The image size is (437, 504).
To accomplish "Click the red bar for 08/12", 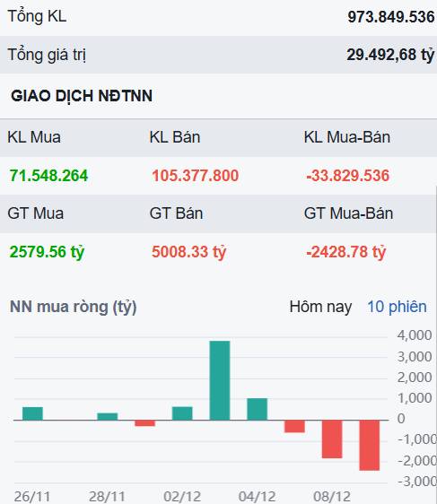I will (332, 439).
